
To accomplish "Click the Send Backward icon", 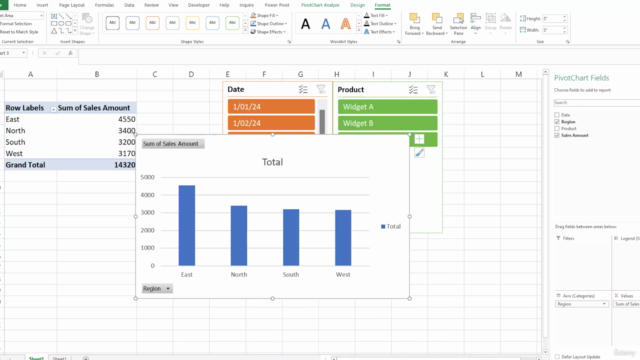I will 437,19.
